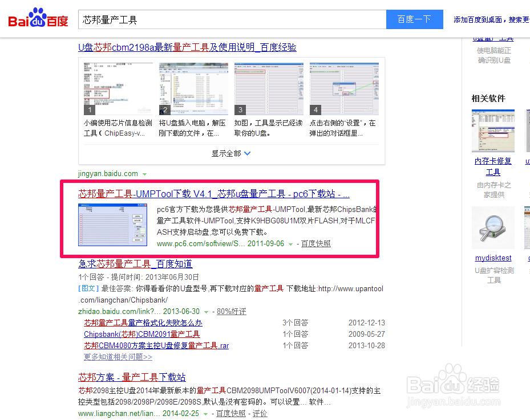The height and width of the screenshot is (420, 530).
Task: Open step 1 thumbnail of ChipEasy detection
Action: tap(118, 89)
